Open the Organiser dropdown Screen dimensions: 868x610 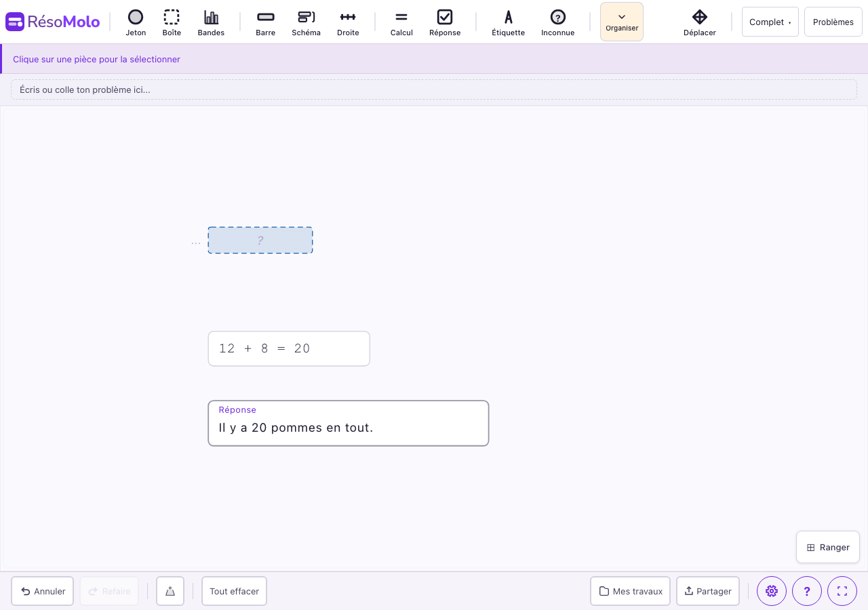[621, 22]
